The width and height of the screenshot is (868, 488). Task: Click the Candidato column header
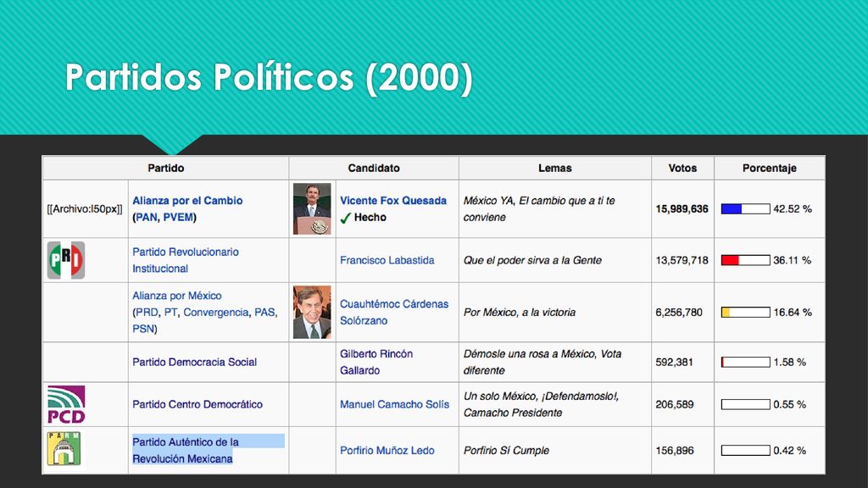(374, 169)
